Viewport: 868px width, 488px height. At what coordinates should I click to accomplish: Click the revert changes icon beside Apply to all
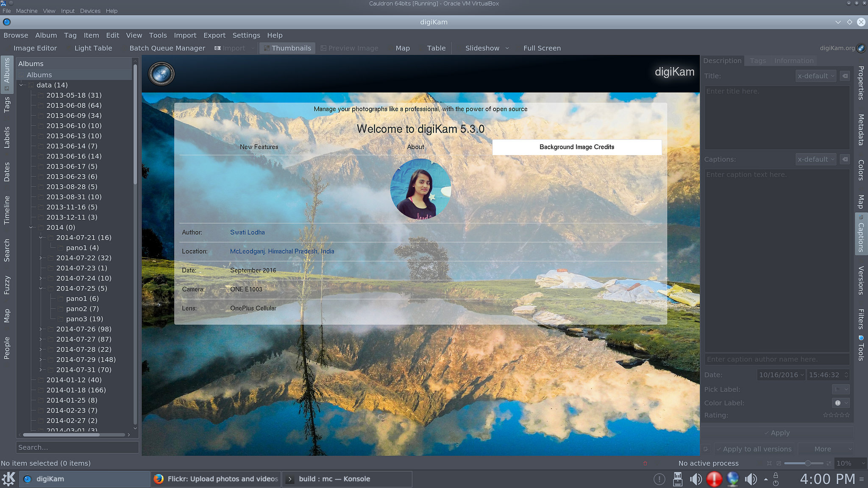coord(706,449)
